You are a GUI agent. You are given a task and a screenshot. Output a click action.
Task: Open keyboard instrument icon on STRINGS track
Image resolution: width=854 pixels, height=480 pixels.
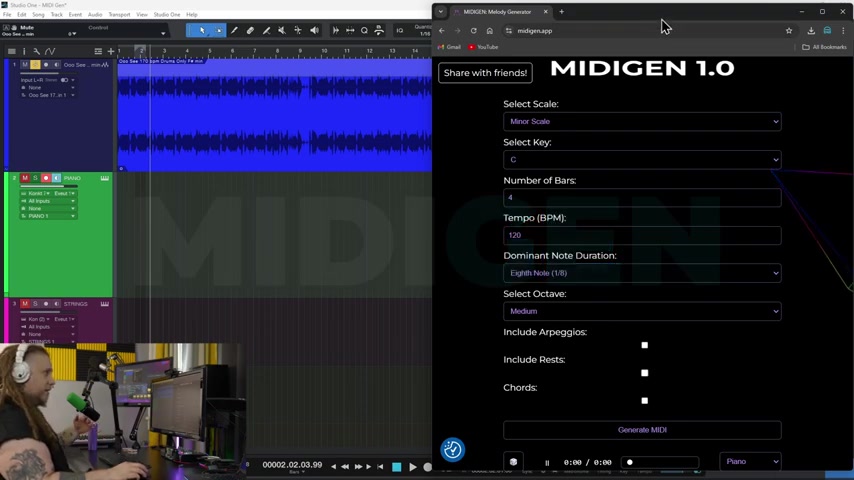pyautogui.click(x=105, y=304)
